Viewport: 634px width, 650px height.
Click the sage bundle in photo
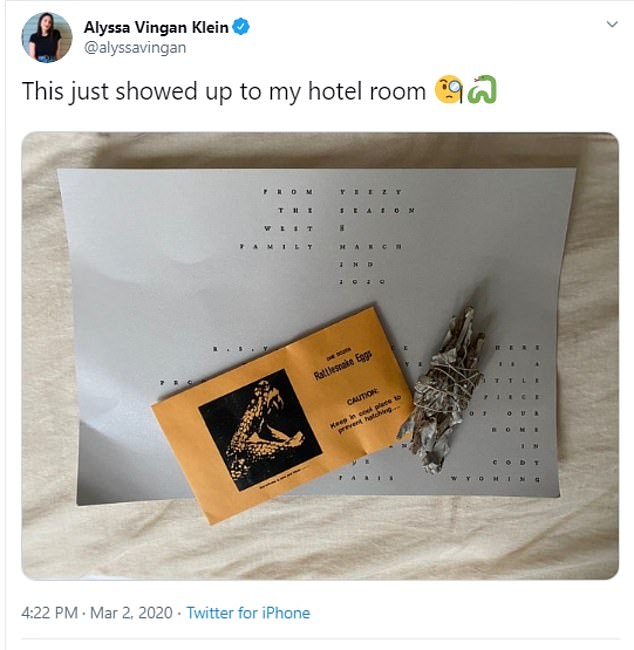click(x=442, y=390)
